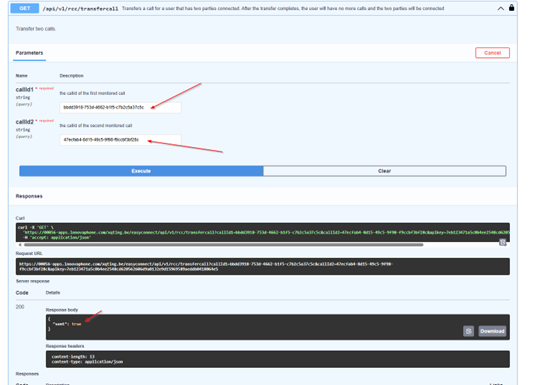
Task: Click the GET method badge
Action: click(25, 8)
